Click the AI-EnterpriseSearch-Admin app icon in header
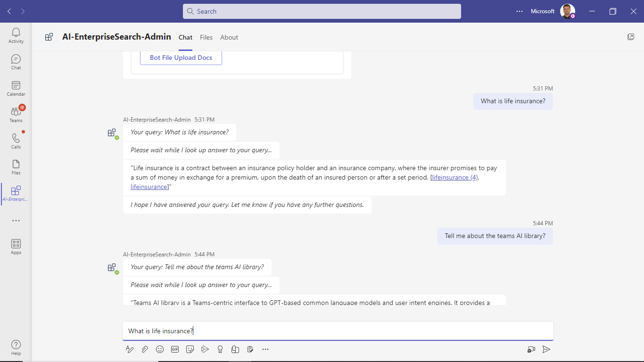 (49, 37)
